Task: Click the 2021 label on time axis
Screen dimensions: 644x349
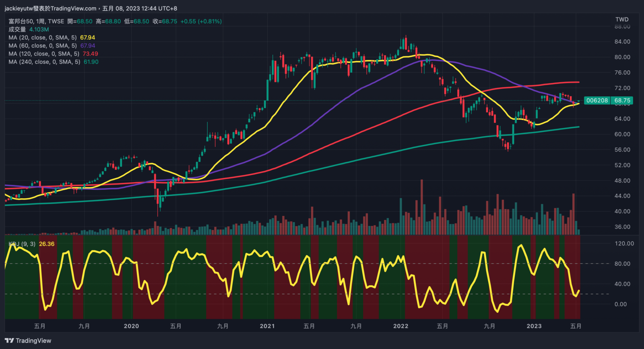Action: (267, 326)
